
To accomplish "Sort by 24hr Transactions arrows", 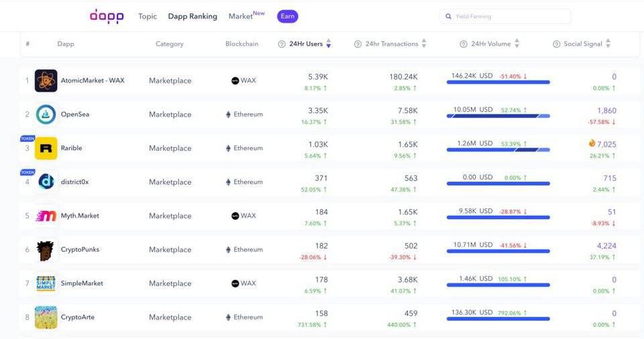I will [x=424, y=44].
